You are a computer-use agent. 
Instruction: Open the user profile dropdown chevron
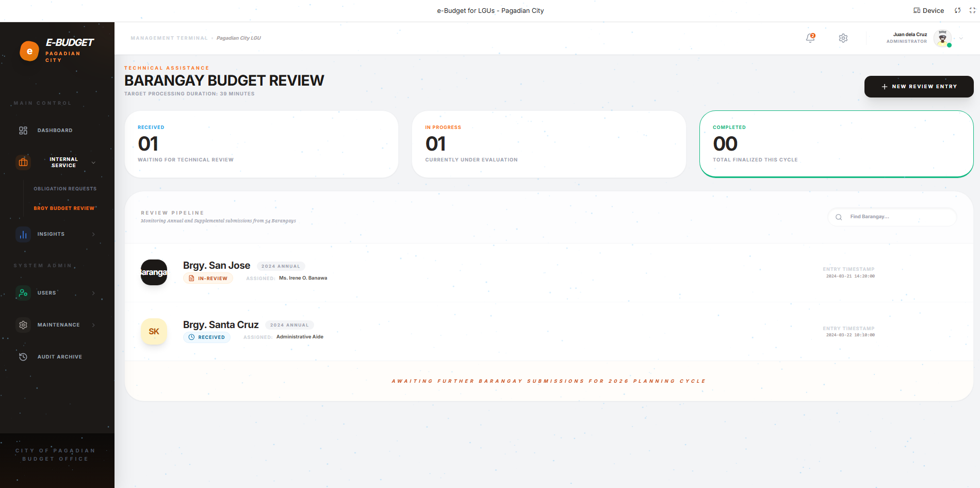point(961,38)
